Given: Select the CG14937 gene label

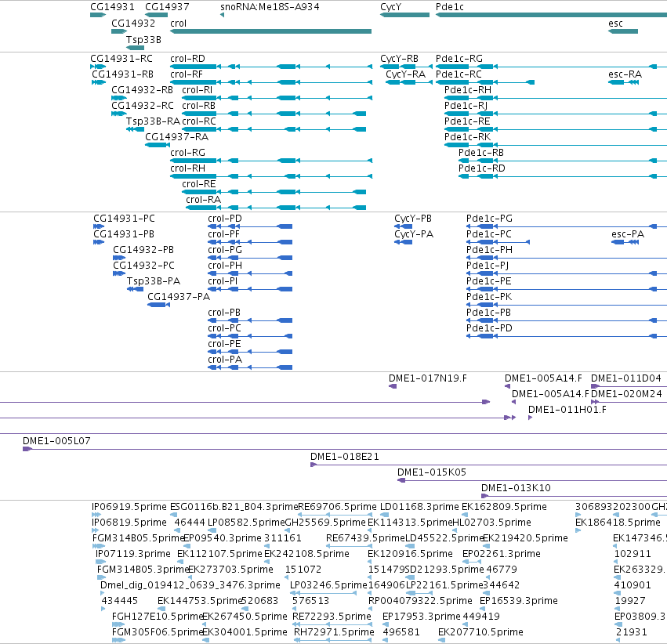Looking at the screenshot, I should click(167, 7).
